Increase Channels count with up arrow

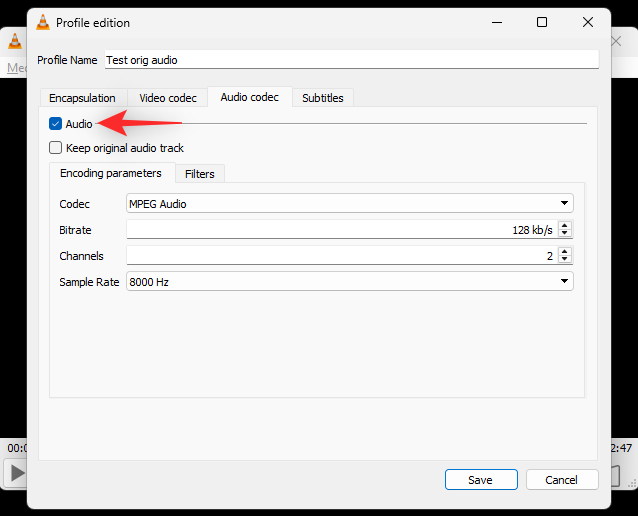(x=564, y=251)
